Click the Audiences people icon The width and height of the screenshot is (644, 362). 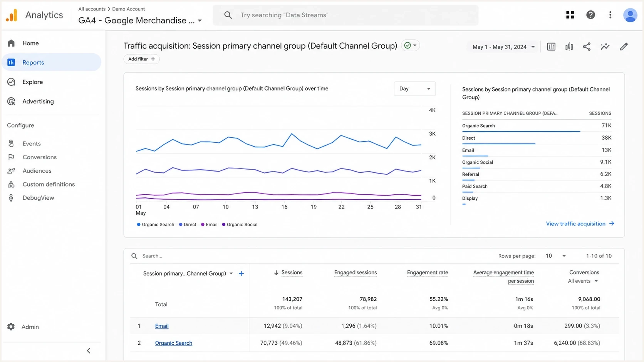pyautogui.click(x=11, y=171)
